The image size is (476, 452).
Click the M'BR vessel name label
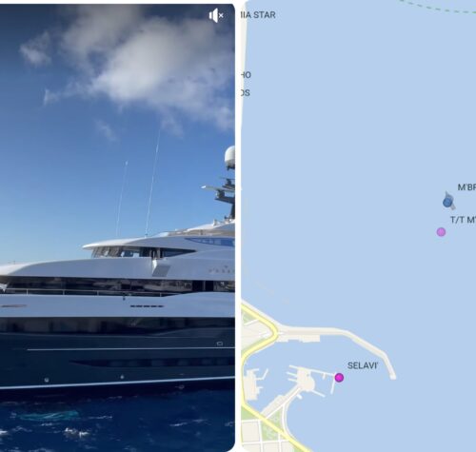[x=466, y=187]
